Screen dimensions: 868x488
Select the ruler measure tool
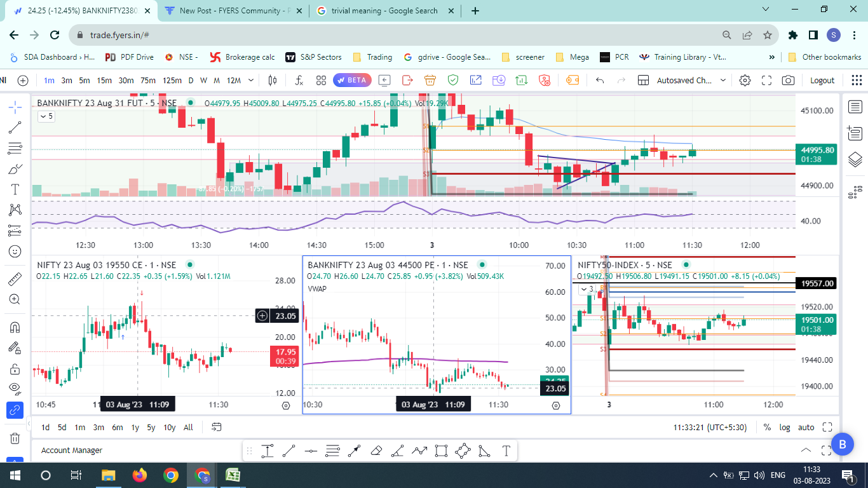pos(15,278)
